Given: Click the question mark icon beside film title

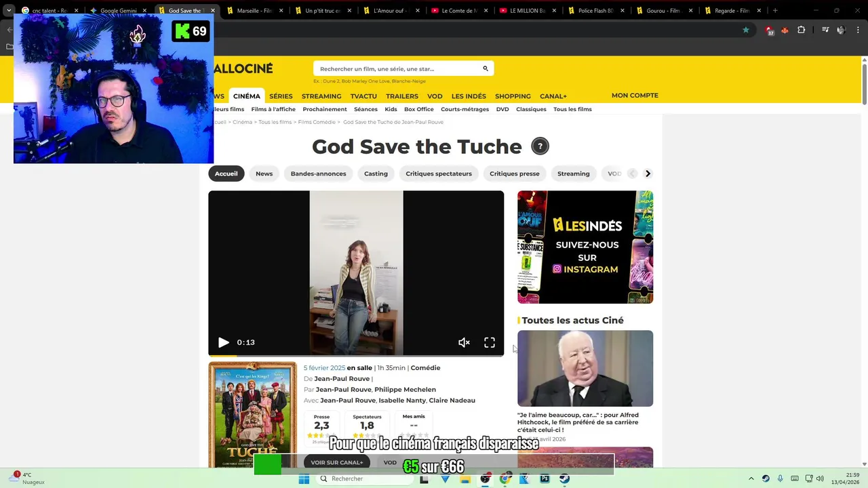Looking at the screenshot, I should tap(540, 146).
